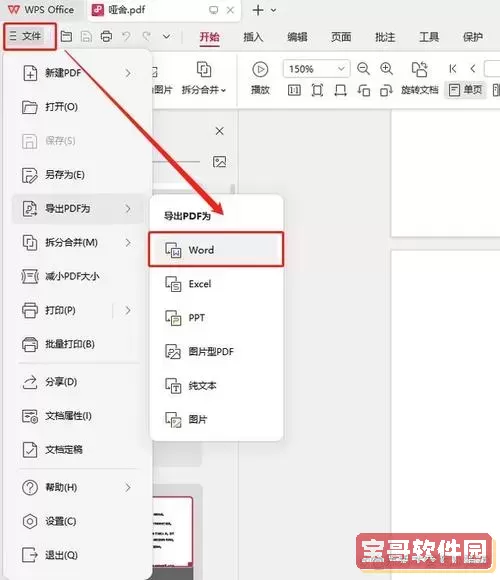The image size is (500, 580).
Task: Click the WPS Office home tab
Action: click(41, 10)
